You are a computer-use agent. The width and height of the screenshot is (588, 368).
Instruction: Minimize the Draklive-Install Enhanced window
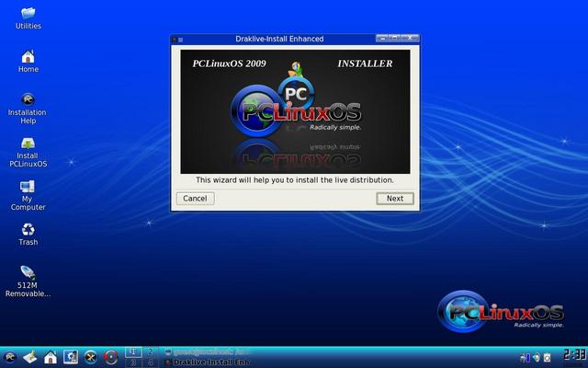[382, 38]
